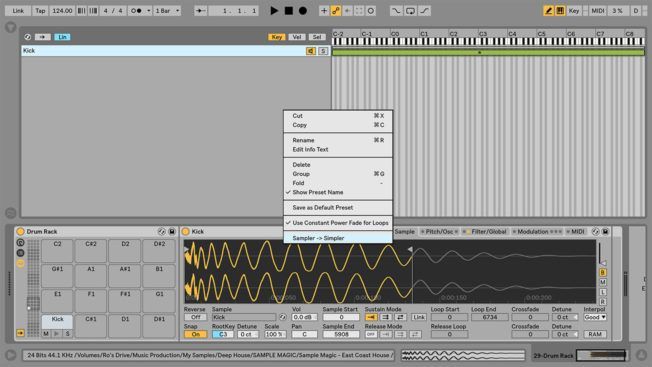Toggle Show Preset Name menu entry

click(x=338, y=192)
